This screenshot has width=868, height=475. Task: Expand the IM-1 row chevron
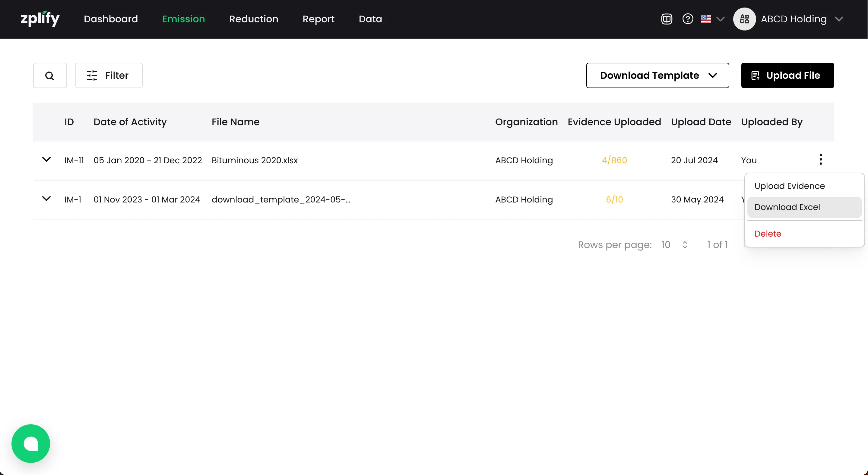(46, 199)
